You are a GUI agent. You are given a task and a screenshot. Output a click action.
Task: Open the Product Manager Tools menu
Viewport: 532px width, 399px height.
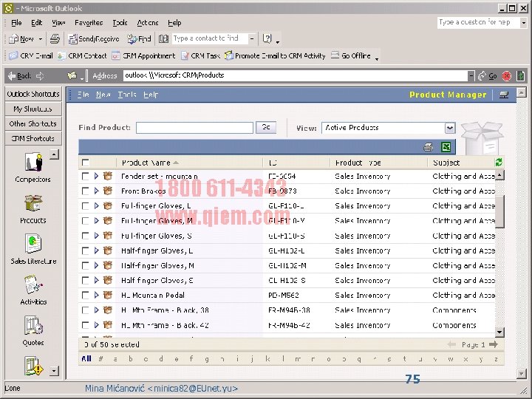(x=127, y=95)
